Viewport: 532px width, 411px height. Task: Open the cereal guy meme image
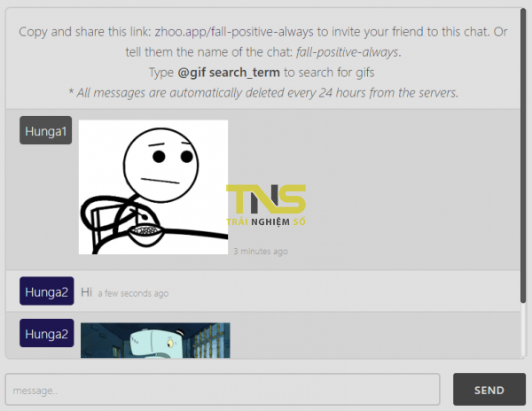153,187
